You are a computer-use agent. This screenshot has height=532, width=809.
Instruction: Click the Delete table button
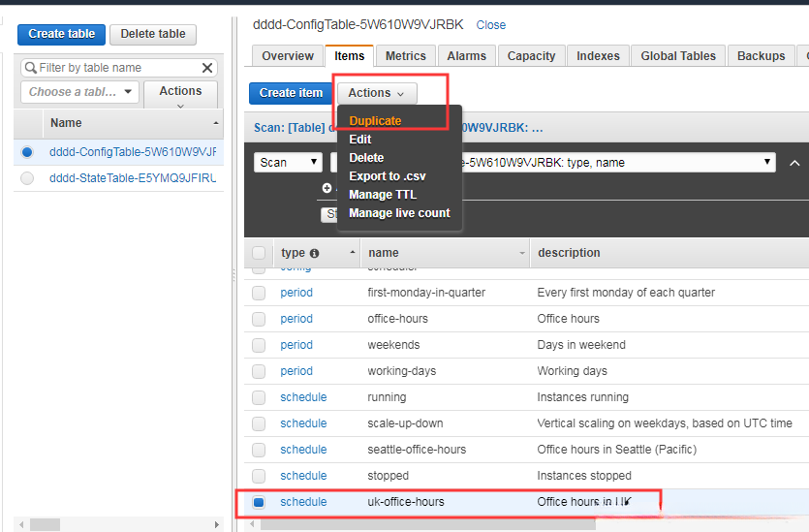pos(153,34)
